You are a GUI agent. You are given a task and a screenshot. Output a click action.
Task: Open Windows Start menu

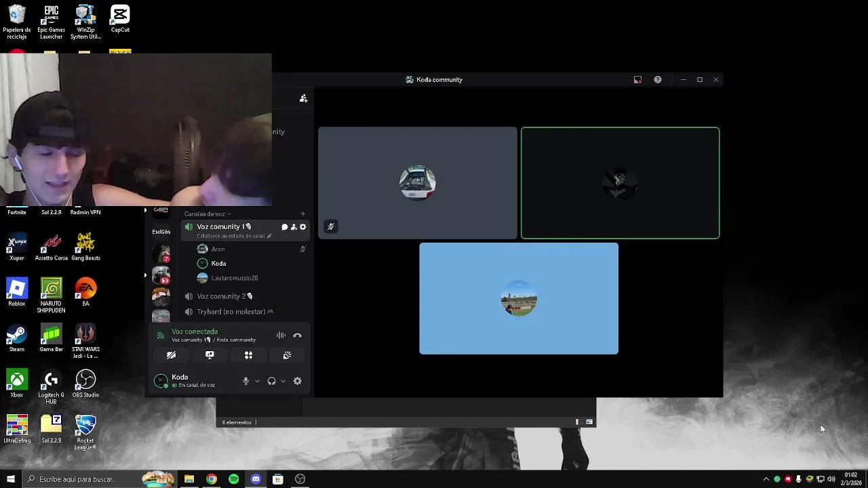[x=10, y=479]
